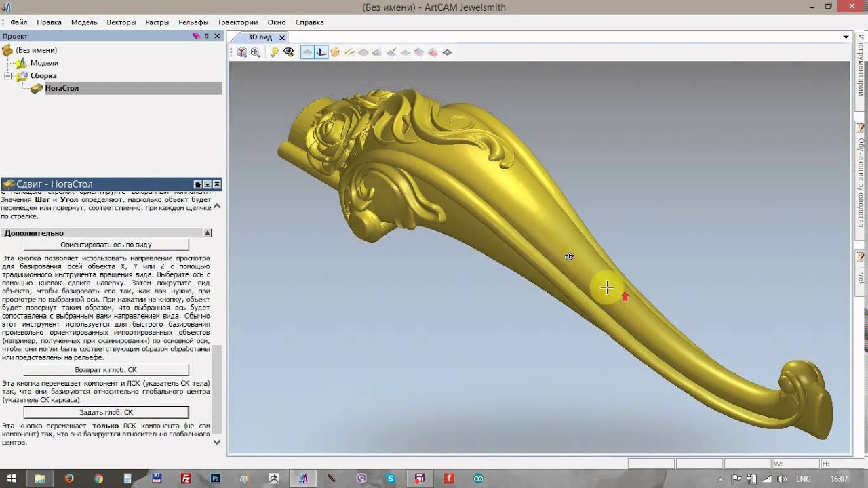Toggle the highlighted plane display button
Screen dimensions: 868x488
pos(307,52)
